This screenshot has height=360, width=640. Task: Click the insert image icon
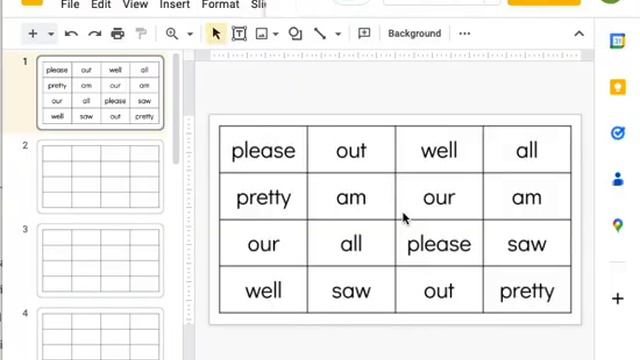(x=261, y=34)
